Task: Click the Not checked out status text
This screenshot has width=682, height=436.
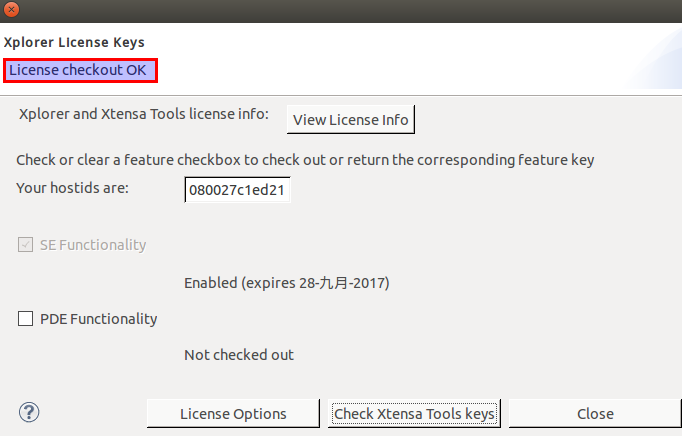Action: (239, 355)
